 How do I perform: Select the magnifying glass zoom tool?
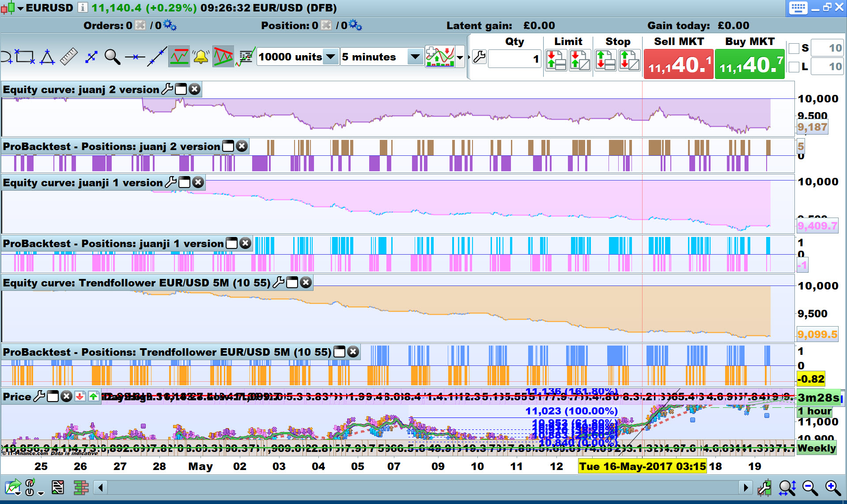tap(112, 57)
